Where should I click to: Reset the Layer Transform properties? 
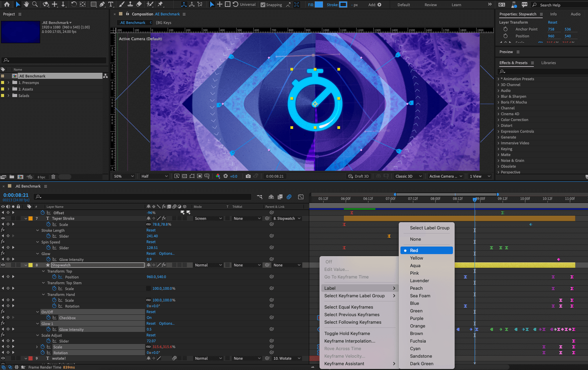click(552, 22)
